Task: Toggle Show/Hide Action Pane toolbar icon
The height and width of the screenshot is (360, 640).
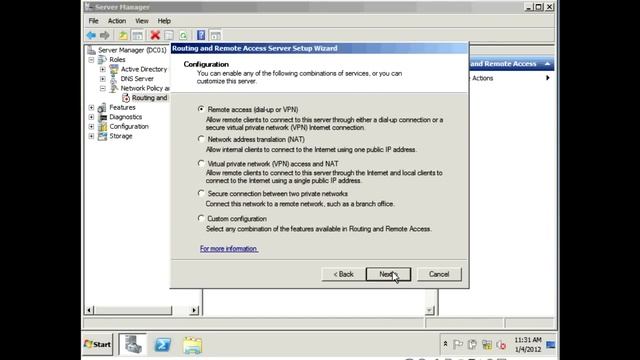Action: tap(216, 36)
